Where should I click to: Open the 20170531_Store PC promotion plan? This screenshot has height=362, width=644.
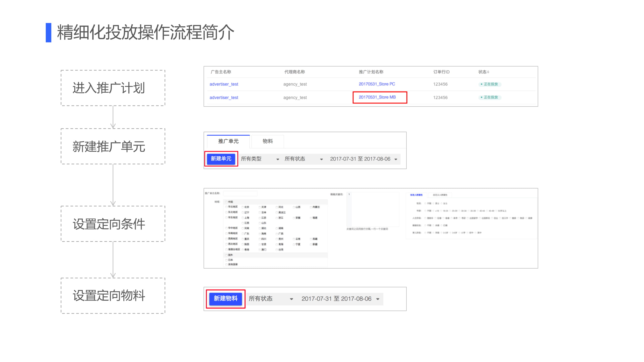(x=377, y=84)
